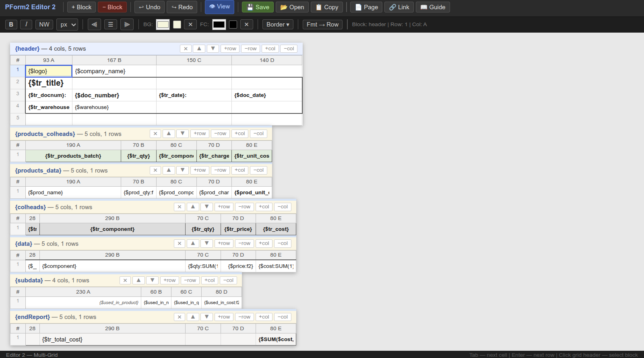Select the {$doc_number} cell
The image size is (644, 358).
pyautogui.click(x=114, y=95)
